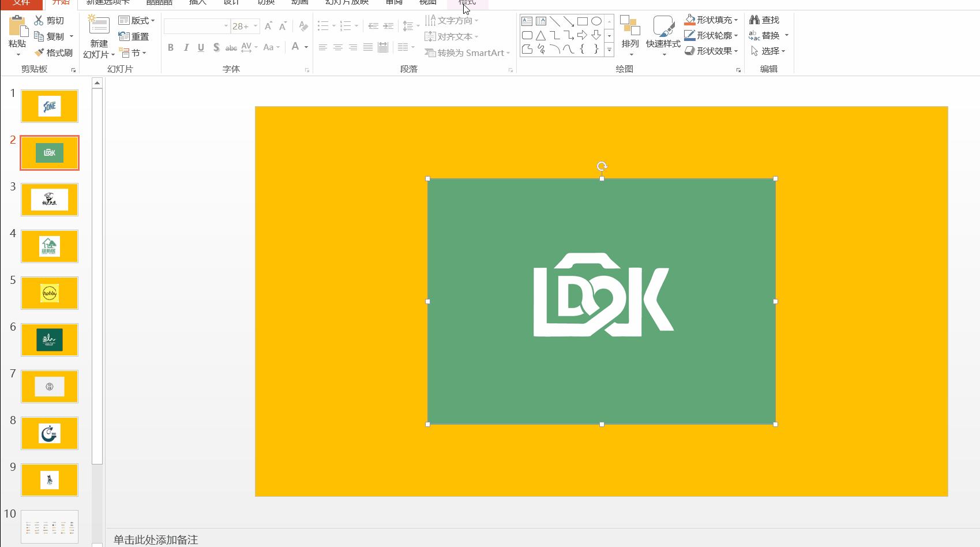Click the Replace (替换) command
980x547 pixels.
click(x=765, y=36)
